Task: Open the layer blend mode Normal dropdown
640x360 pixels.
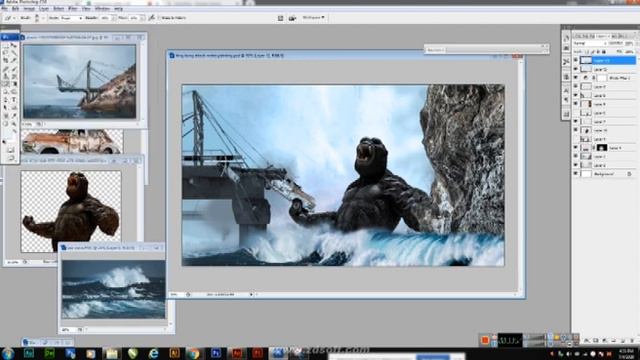Action: tap(590, 43)
